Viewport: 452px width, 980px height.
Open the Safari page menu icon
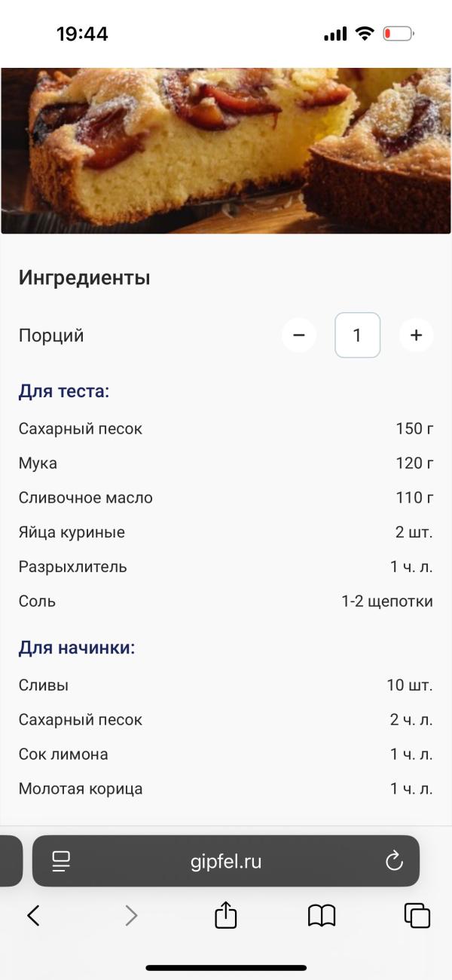61,861
